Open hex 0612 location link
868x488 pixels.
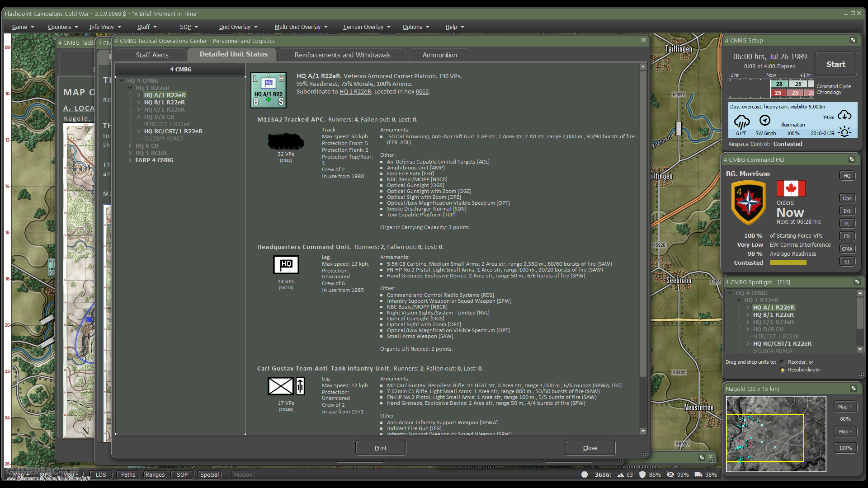[422, 92]
